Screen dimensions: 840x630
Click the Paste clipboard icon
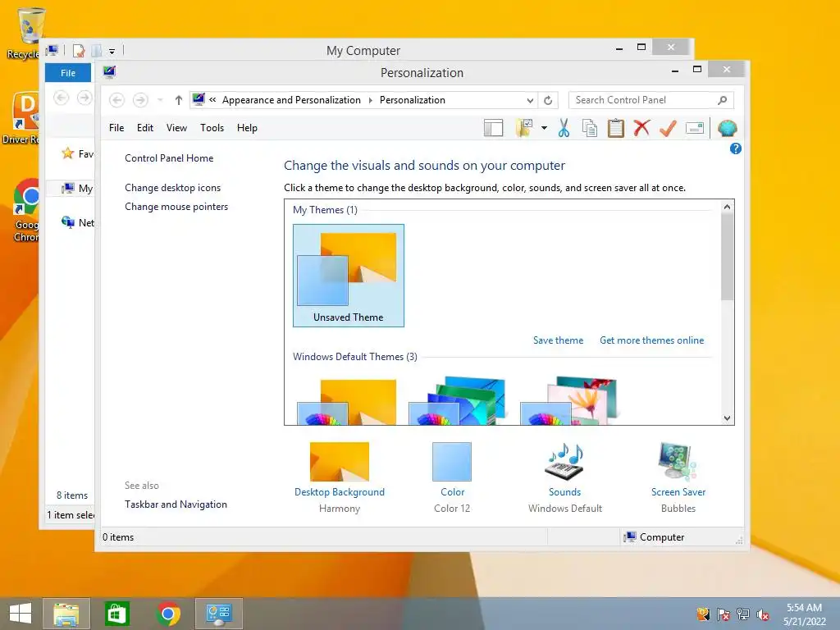(x=615, y=128)
